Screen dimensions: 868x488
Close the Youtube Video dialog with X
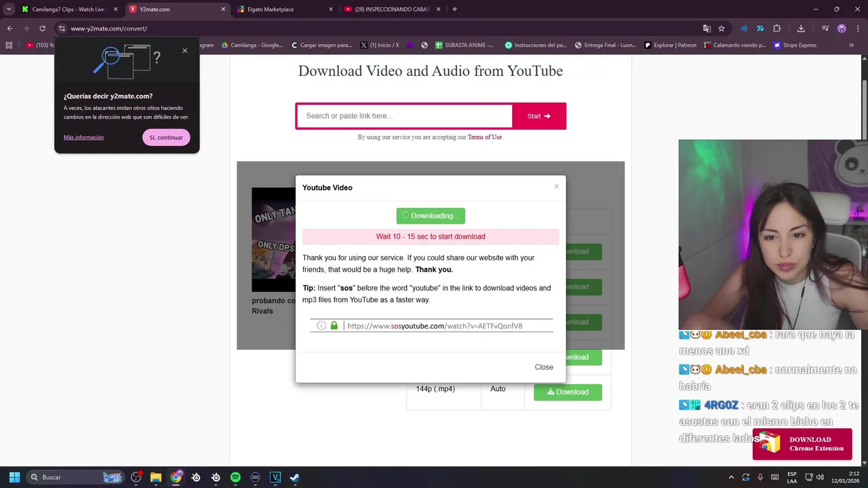click(x=556, y=186)
